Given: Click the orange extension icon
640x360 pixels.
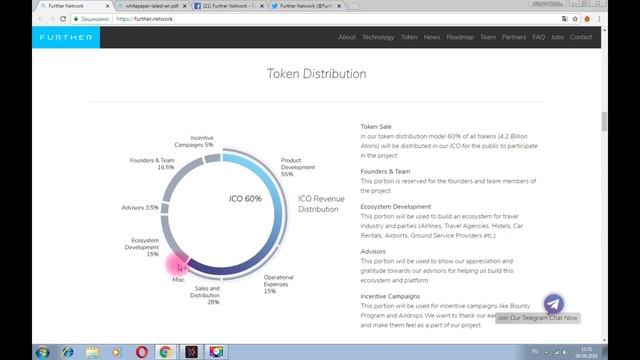Looking at the screenshot, I should tap(587, 19).
